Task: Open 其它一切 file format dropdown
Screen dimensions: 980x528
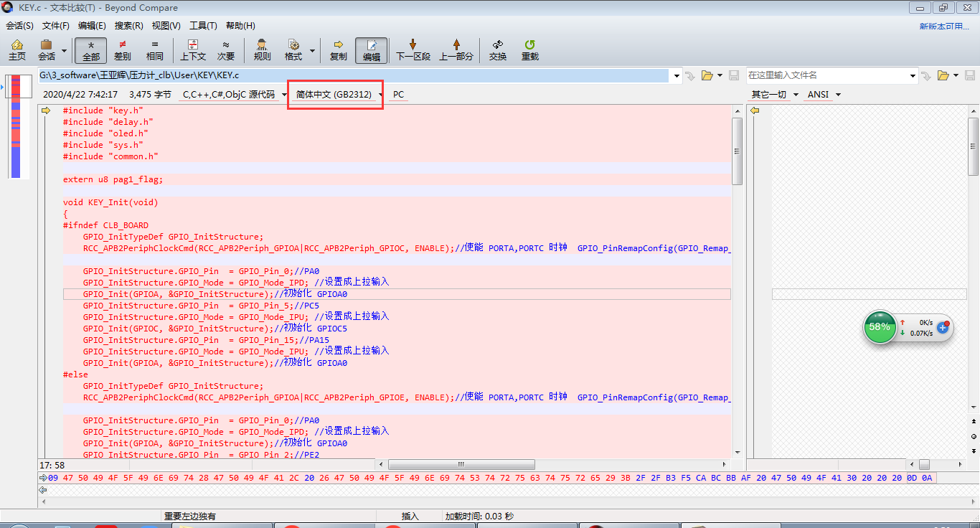Action: [796, 95]
